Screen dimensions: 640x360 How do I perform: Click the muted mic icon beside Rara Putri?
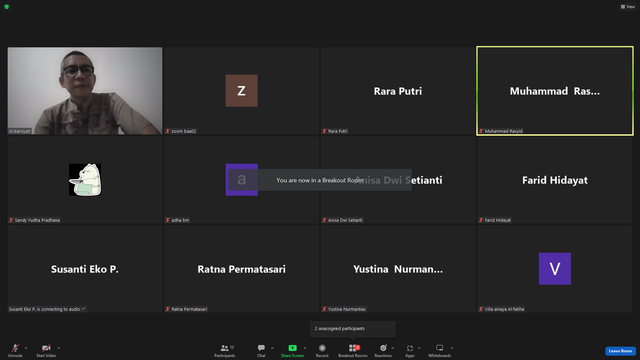324,131
